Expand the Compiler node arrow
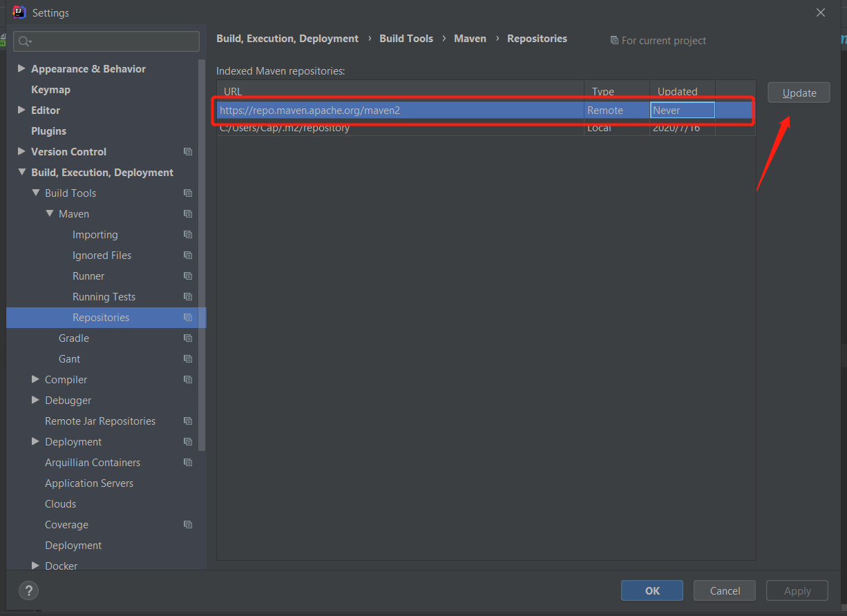Screen dimensions: 847x616 click(x=36, y=379)
